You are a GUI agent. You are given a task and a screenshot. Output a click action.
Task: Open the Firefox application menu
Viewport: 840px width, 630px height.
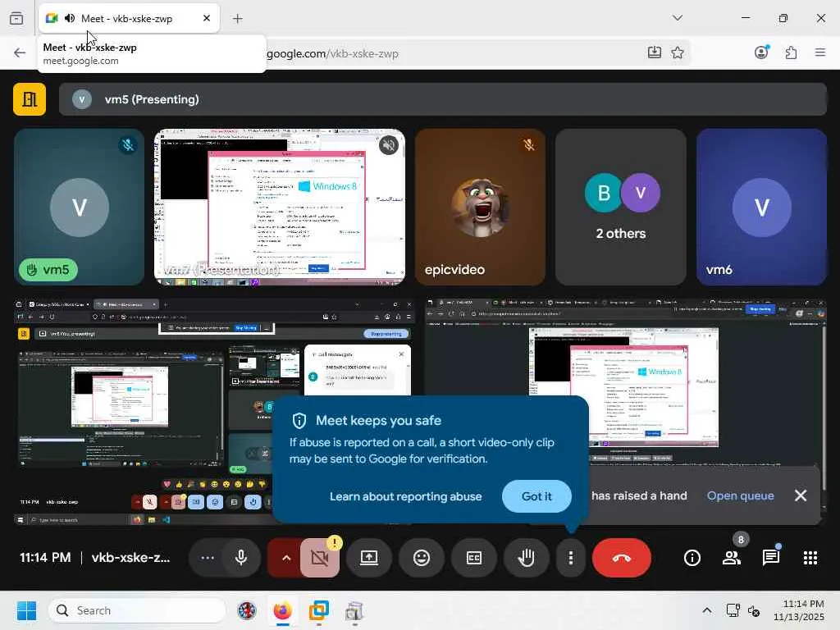coord(820,52)
